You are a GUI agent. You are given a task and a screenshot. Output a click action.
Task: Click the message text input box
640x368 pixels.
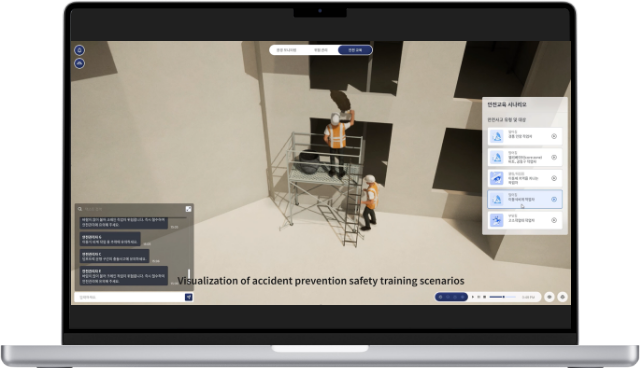[129, 297]
